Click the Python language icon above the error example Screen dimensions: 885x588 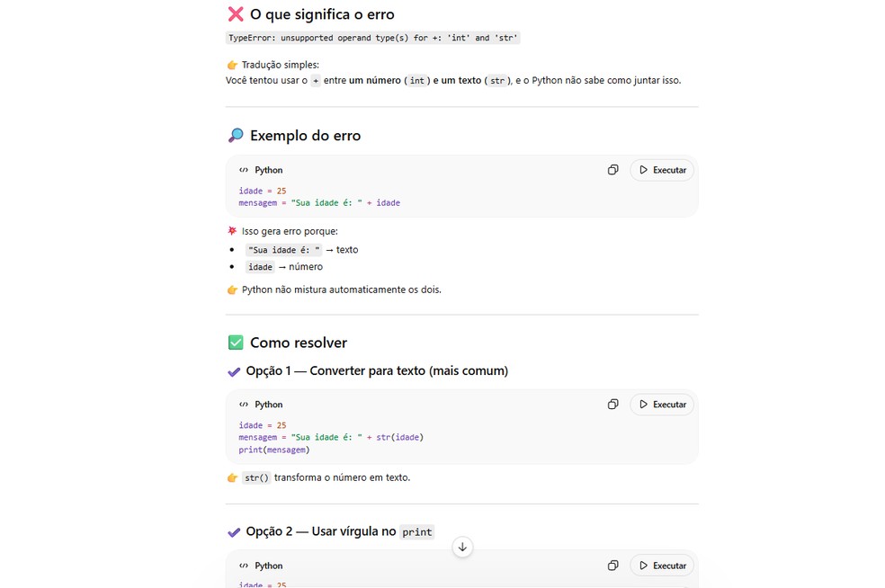243,169
